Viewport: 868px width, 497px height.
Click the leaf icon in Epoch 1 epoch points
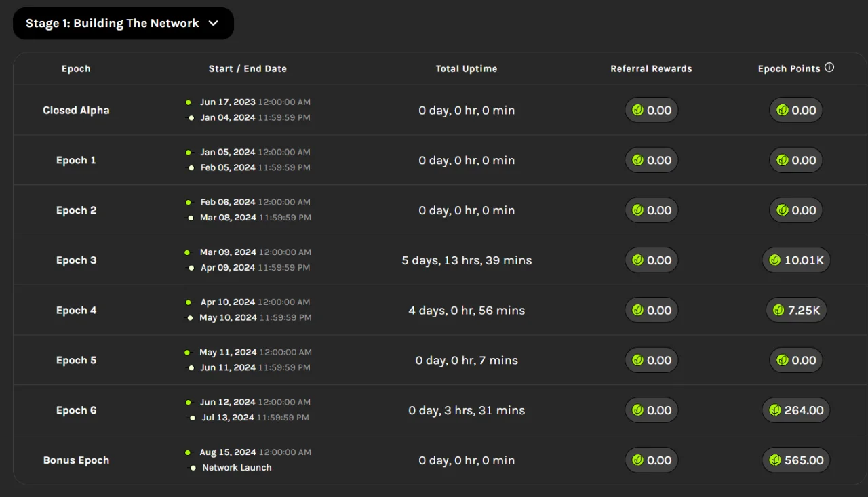click(783, 161)
